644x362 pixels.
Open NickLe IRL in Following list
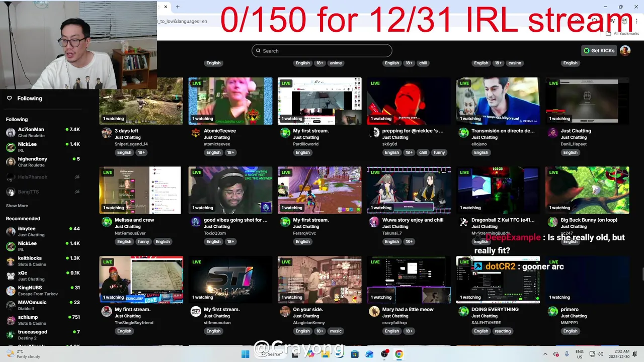(x=43, y=147)
